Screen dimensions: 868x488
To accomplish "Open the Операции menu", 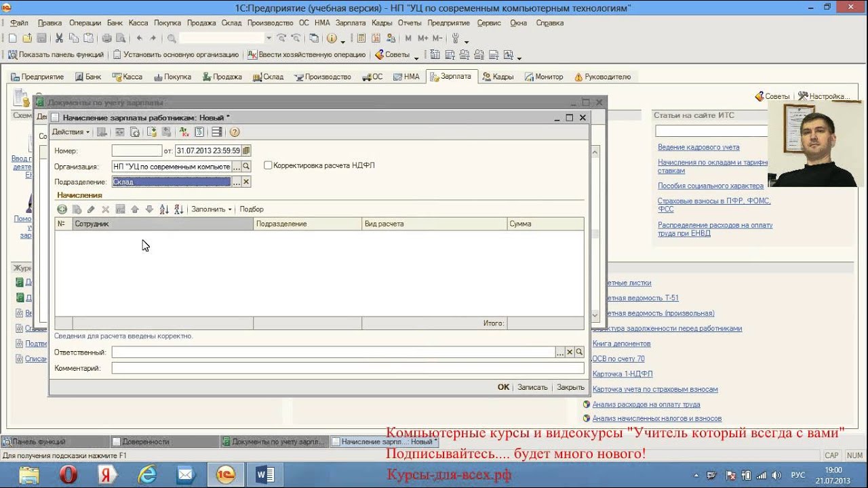I will [85, 23].
